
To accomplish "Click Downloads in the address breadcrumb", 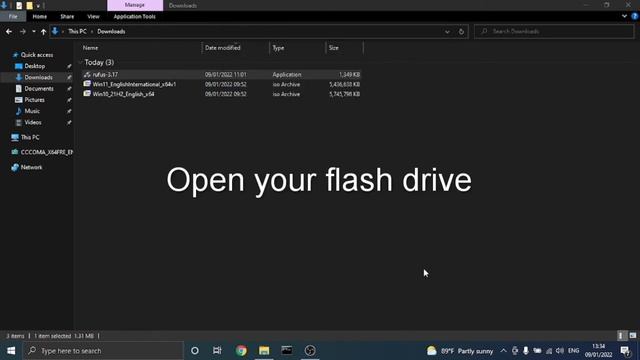I will click(111, 31).
